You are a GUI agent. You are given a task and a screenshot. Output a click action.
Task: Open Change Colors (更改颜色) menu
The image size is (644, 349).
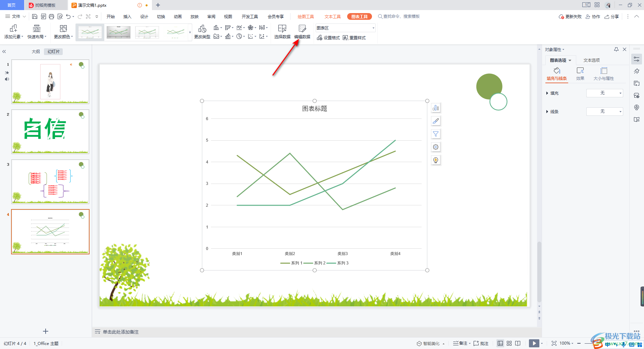(63, 32)
